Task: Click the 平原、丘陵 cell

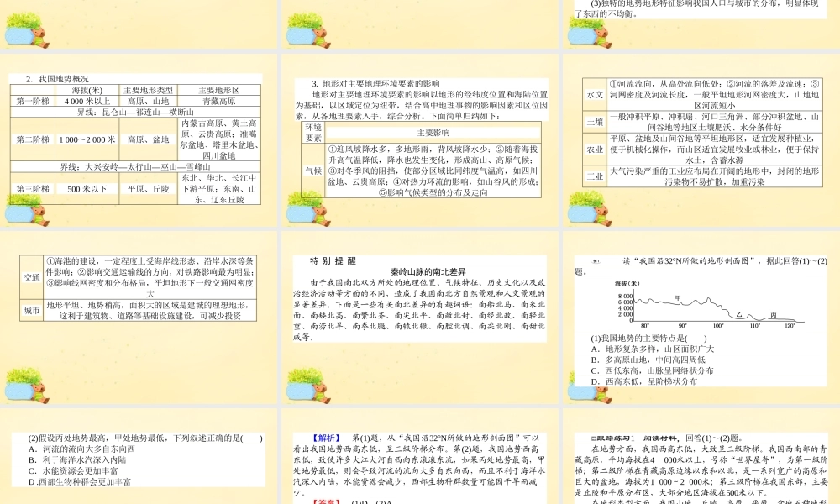Action: [x=149, y=188]
